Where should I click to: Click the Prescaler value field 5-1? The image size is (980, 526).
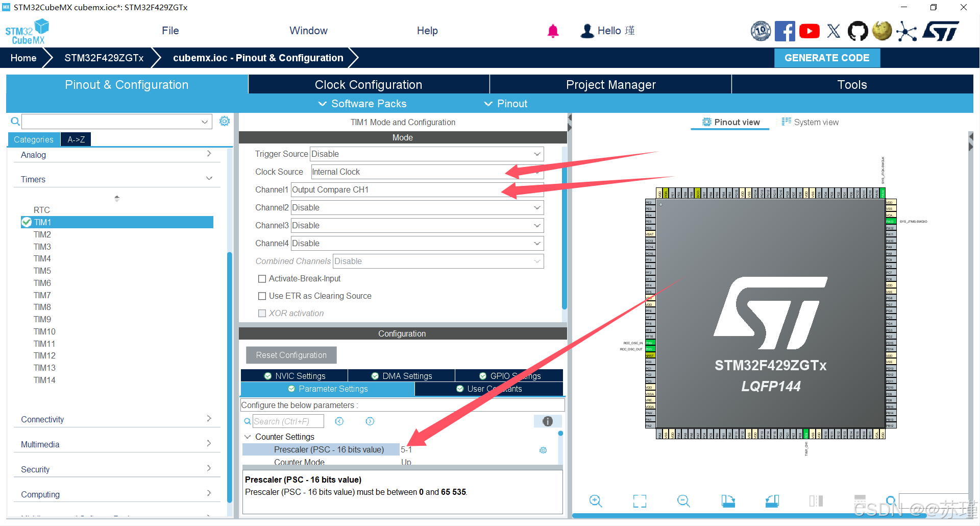click(x=406, y=450)
